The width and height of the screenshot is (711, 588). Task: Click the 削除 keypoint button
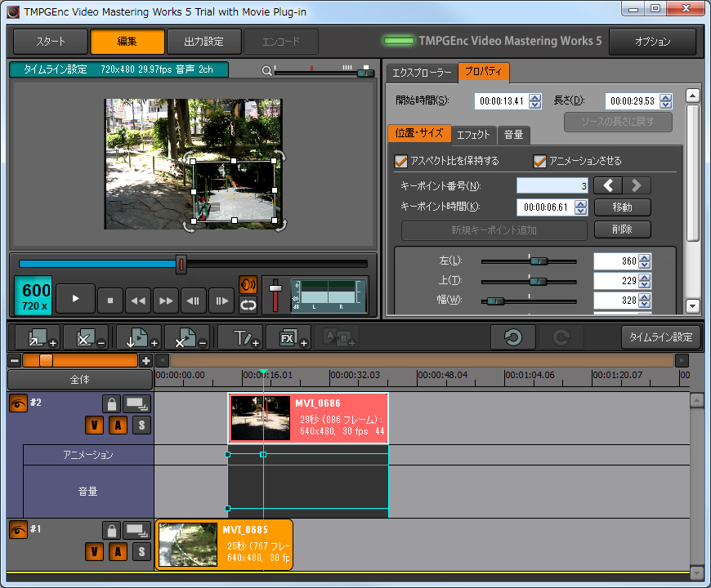622,229
